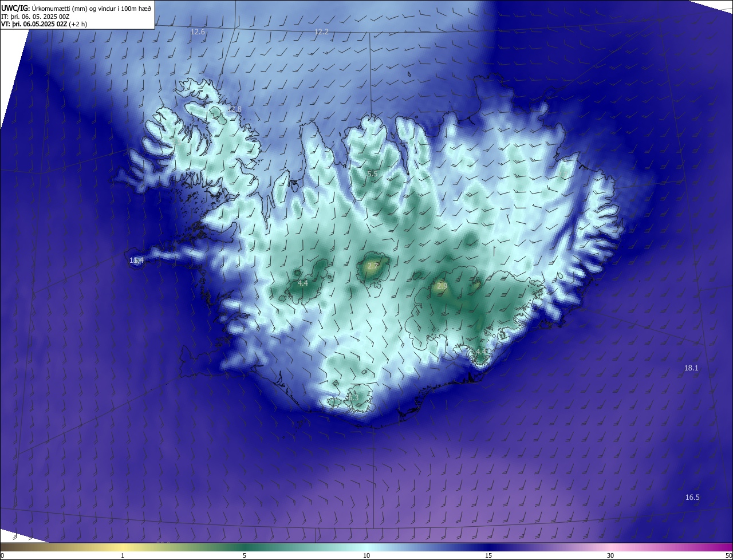Click the 2.7 value label
The height and width of the screenshot is (560, 733).
[x=373, y=266]
